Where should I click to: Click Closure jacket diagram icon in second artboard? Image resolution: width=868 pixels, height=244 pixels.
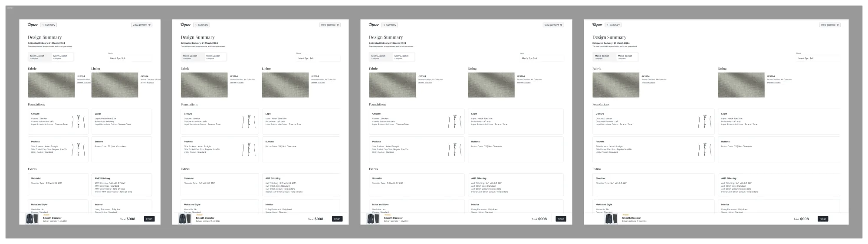[249, 122]
